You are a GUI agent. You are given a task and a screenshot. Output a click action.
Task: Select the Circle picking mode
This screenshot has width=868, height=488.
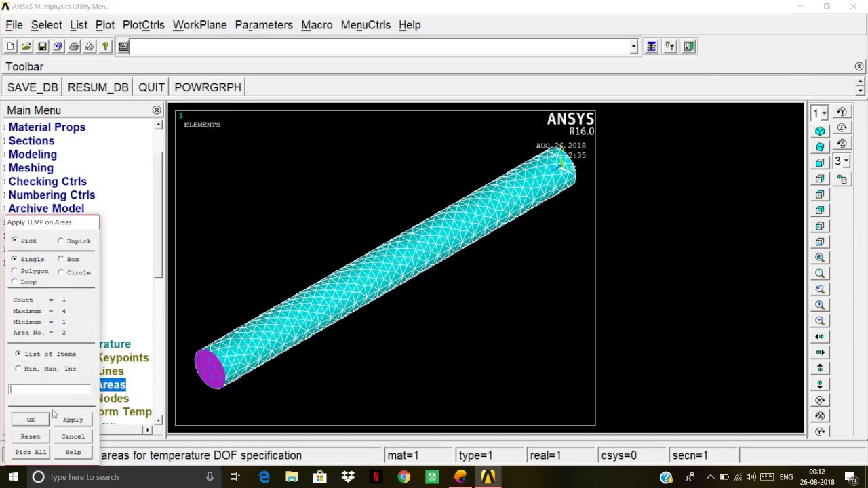tap(61, 272)
